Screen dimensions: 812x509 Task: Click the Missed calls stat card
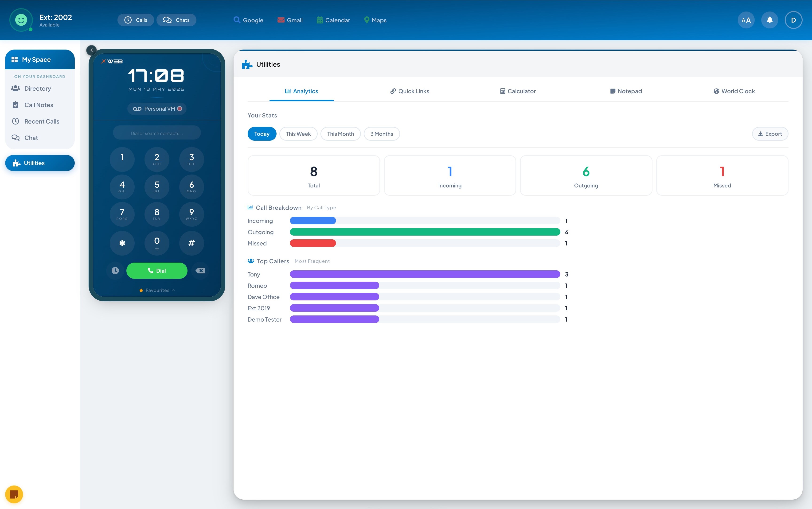pos(722,176)
